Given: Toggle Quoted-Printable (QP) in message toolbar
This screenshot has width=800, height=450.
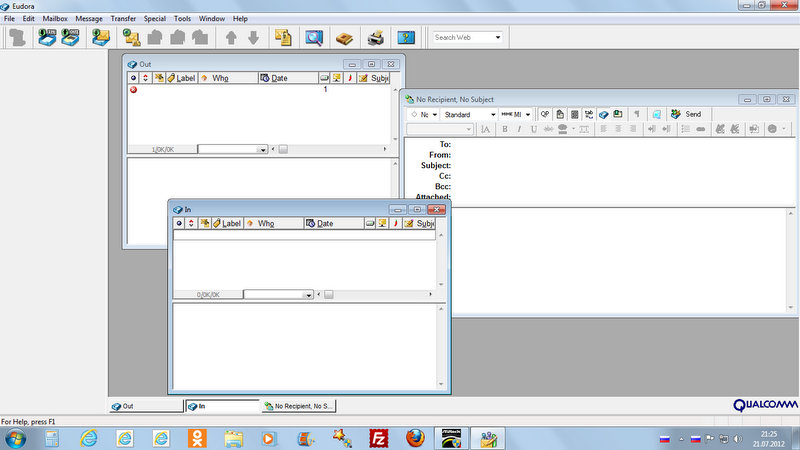Looking at the screenshot, I should point(545,114).
